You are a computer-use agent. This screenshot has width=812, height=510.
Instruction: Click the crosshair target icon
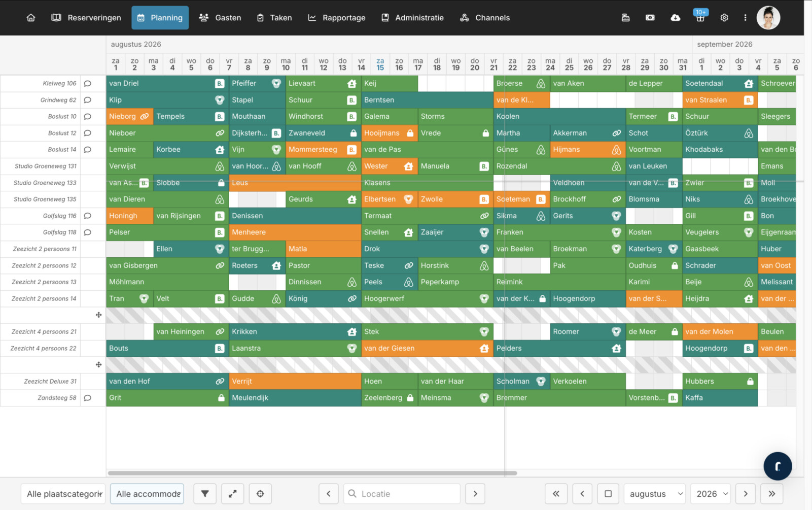260,494
